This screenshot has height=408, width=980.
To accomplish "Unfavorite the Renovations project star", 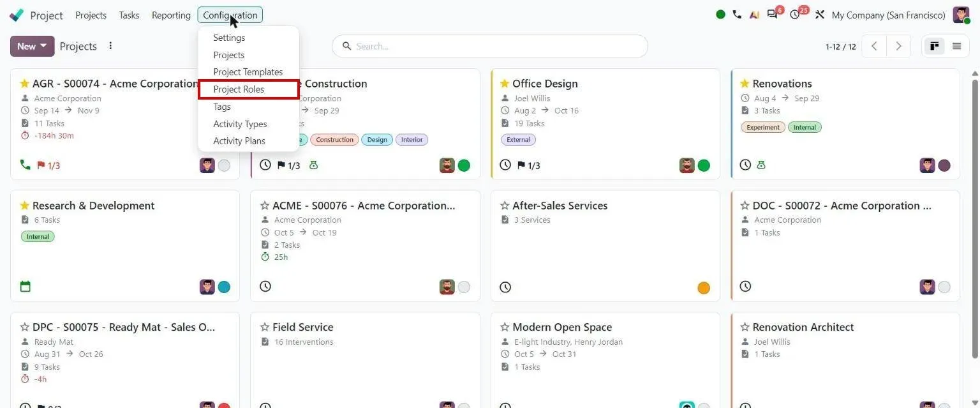I will [x=745, y=84].
